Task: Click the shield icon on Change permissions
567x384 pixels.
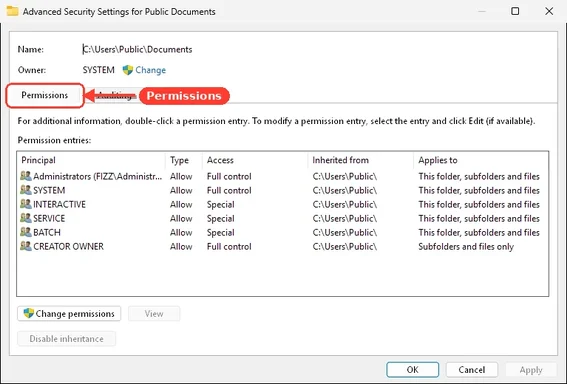Action: 29,313
